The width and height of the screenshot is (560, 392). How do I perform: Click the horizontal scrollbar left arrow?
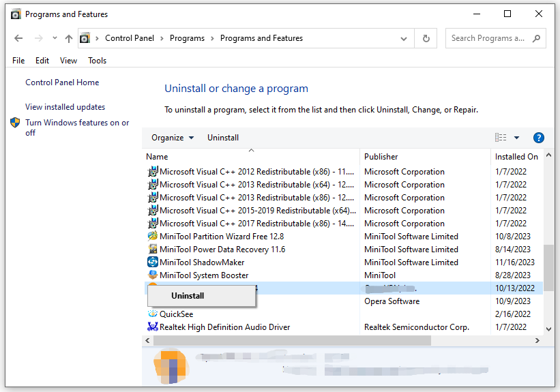(x=147, y=341)
